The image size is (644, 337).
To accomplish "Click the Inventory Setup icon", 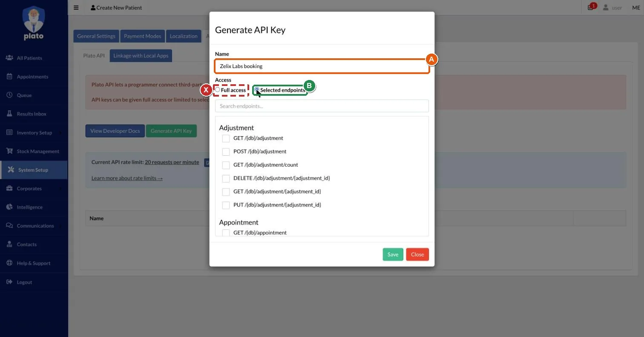I will point(9,132).
